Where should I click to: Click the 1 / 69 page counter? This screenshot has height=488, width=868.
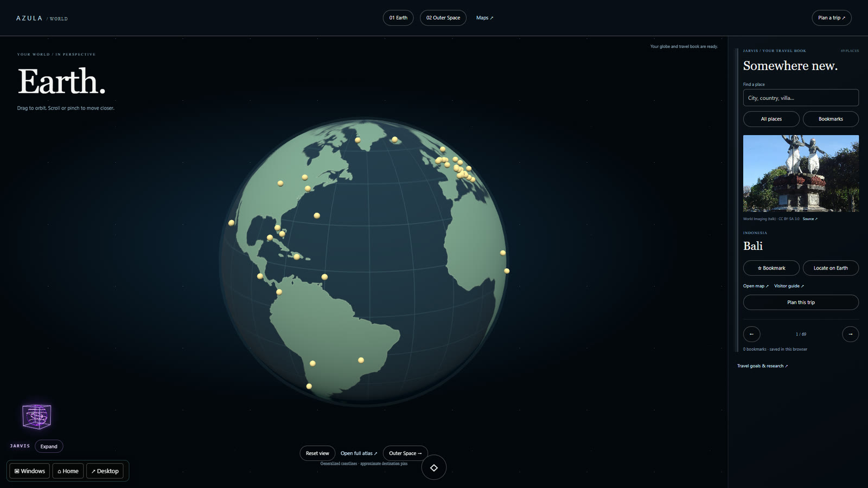[801, 334]
